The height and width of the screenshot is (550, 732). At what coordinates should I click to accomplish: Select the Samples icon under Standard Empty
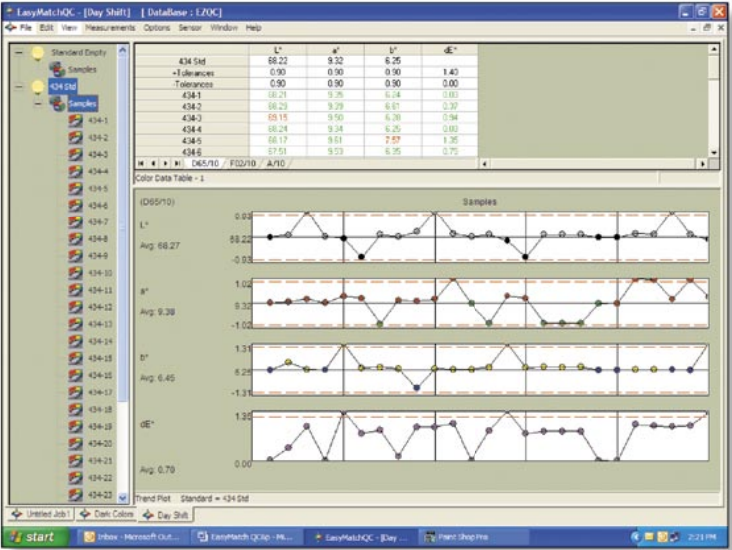[x=57, y=69]
